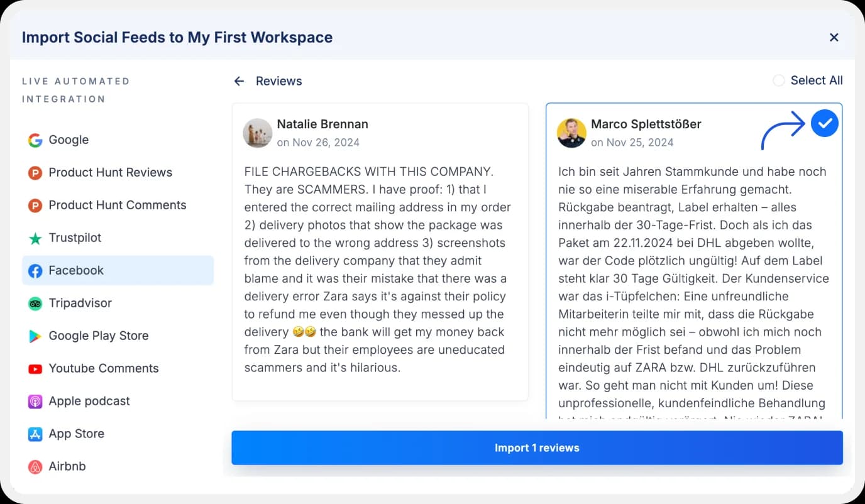Open the Apple podcast integration icon
Image resolution: width=865 pixels, height=504 pixels.
(x=36, y=401)
